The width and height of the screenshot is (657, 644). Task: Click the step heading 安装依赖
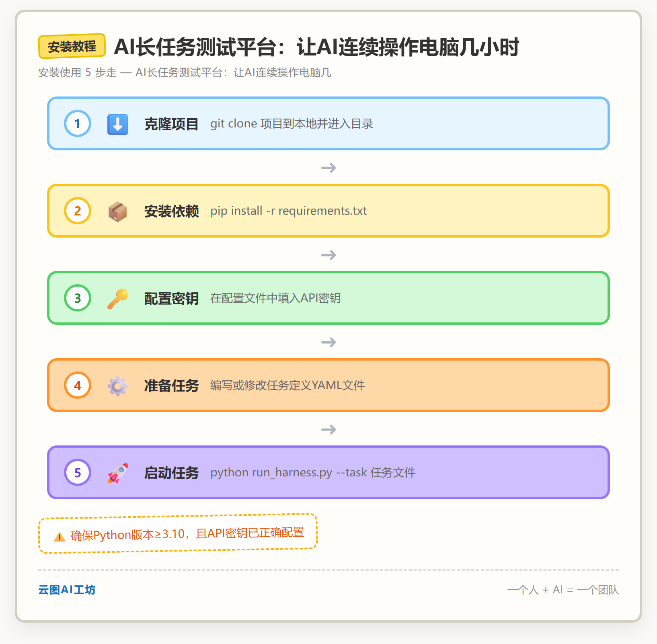pos(171,211)
